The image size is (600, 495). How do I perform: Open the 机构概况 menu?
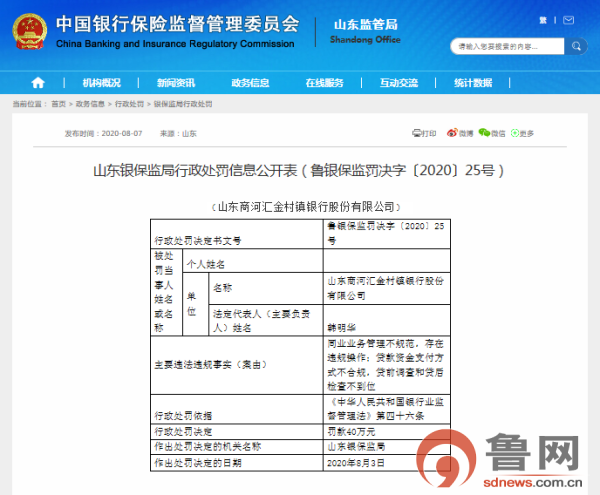point(101,83)
